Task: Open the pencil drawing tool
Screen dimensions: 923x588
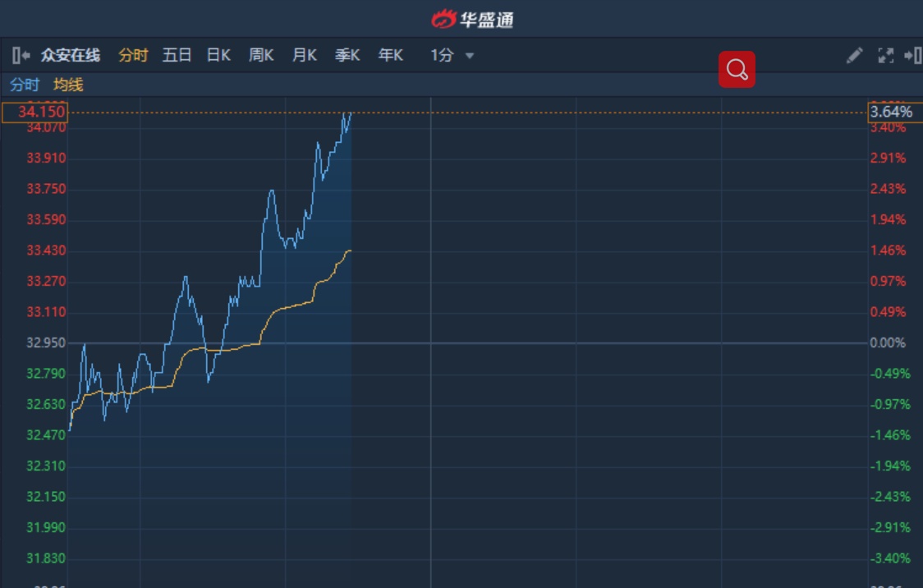Action: (x=854, y=55)
